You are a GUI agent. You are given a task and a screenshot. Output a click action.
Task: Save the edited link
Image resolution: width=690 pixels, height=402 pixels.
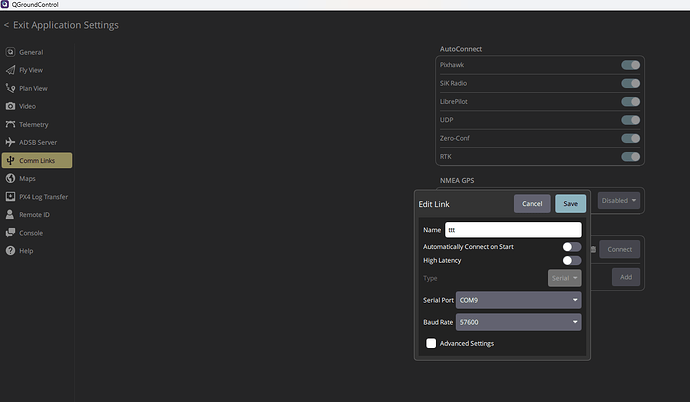click(x=570, y=204)
